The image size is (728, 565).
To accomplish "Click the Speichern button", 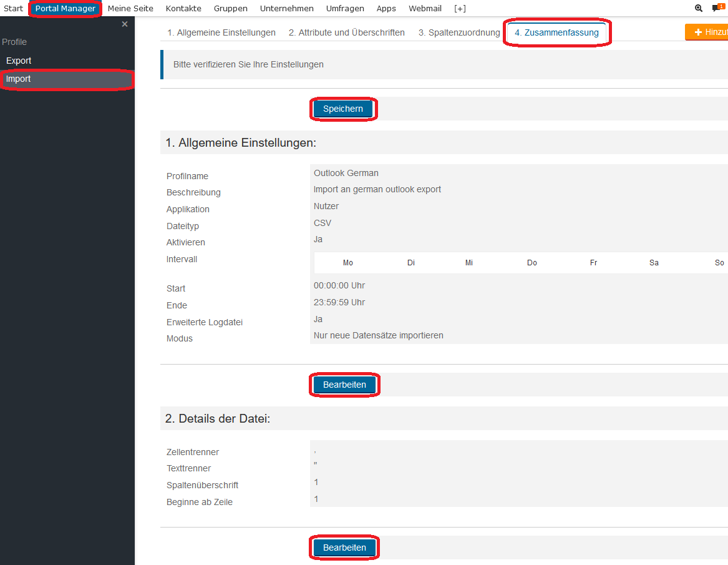I will tap(343, 109).
